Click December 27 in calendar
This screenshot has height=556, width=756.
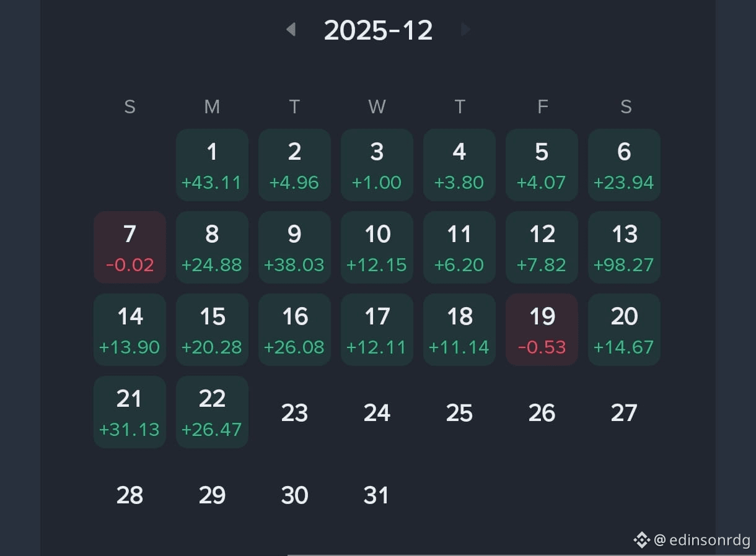(x=624, y=413)
